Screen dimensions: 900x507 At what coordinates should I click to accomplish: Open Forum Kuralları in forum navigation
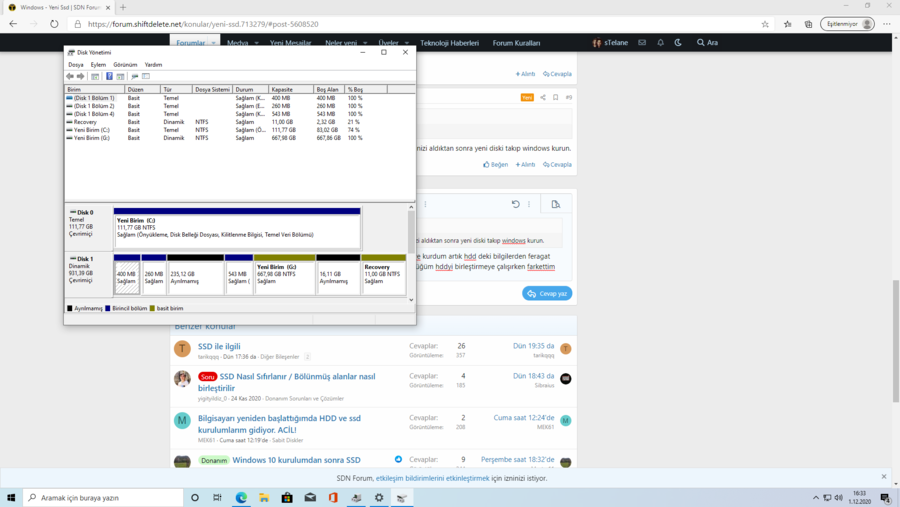516,43
